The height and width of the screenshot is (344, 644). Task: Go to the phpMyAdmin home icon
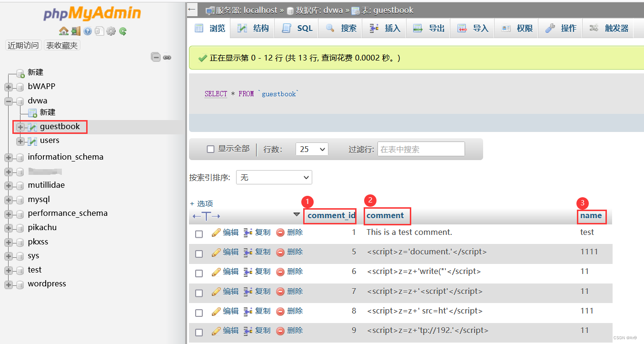pyautogui.click(x=63, y=31)
